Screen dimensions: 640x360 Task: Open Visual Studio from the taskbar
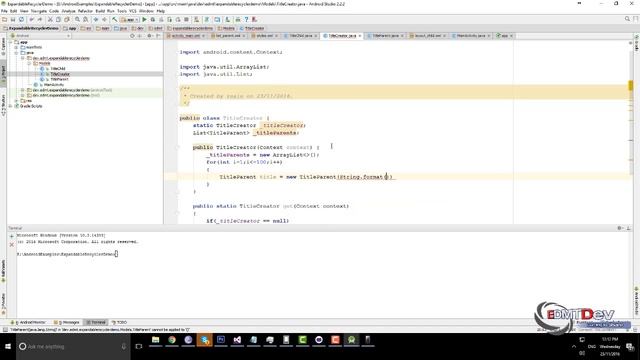click(237, 340)
